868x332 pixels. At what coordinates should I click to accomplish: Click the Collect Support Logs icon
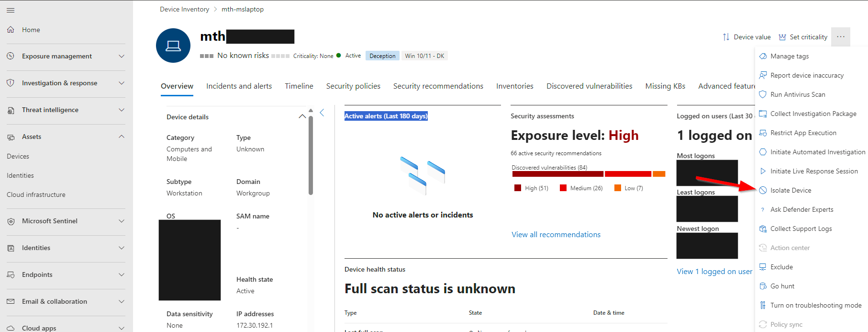point(763,229)
